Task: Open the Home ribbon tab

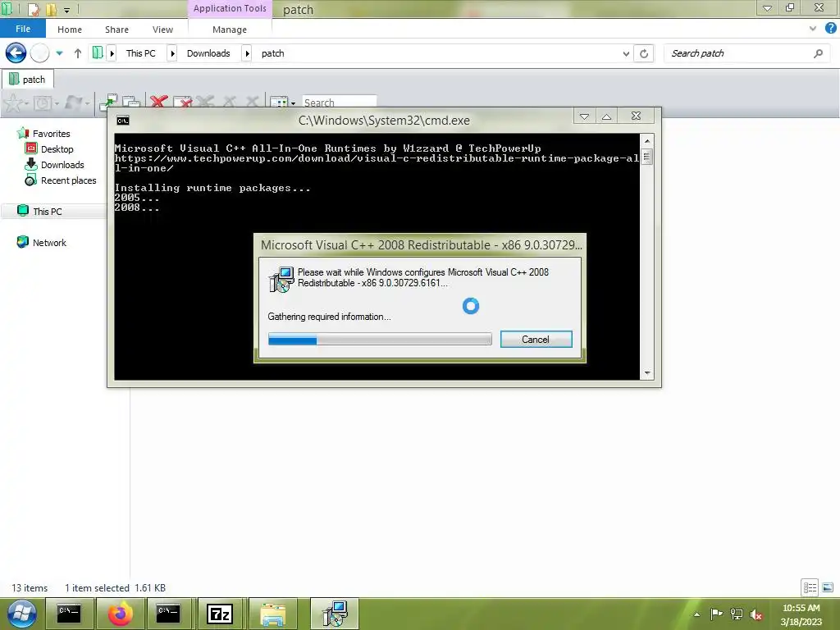Action: click(x=70, y=30)
